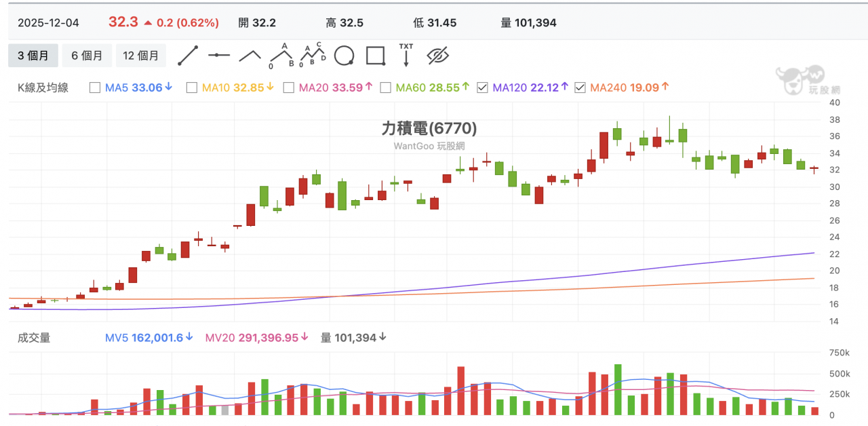This screenshot has width=868, height=426.
Task: Select the 0-A-B wave drawing tool
Action: click(280, 54)
